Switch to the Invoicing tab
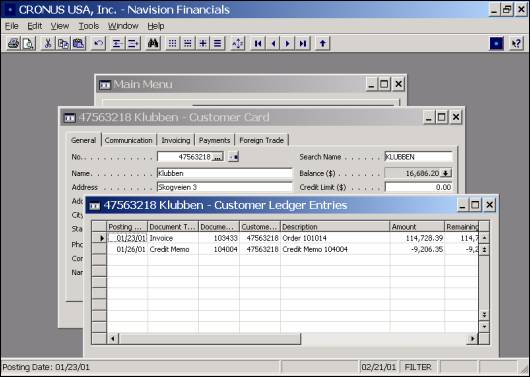The image size is (530, 377). point(175,140)
